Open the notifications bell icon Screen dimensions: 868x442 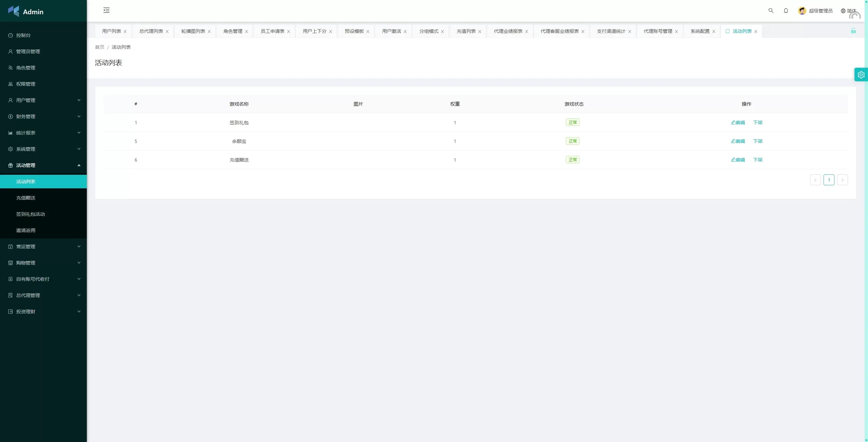coord(786,10)
